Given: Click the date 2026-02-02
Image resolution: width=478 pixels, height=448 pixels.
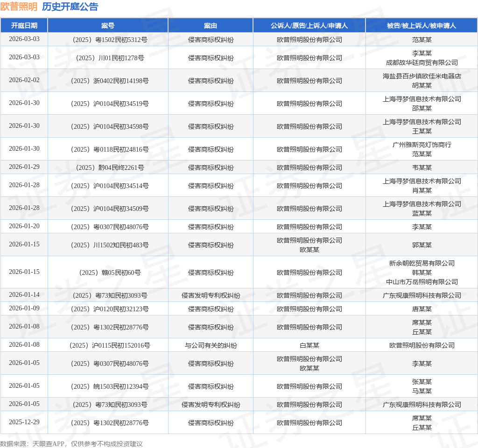Looking at the screenshot, I should (24, 80).
